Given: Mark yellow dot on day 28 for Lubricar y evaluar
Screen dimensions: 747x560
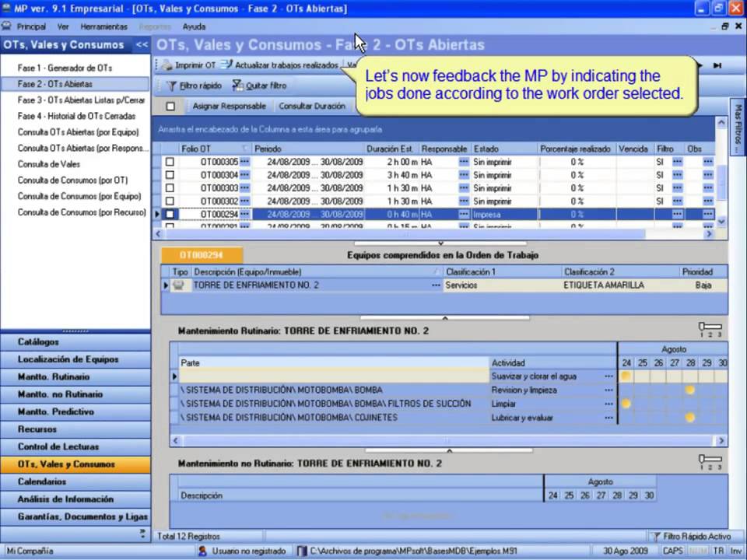Looking at the screenshot, I should [x=689, y=418].
